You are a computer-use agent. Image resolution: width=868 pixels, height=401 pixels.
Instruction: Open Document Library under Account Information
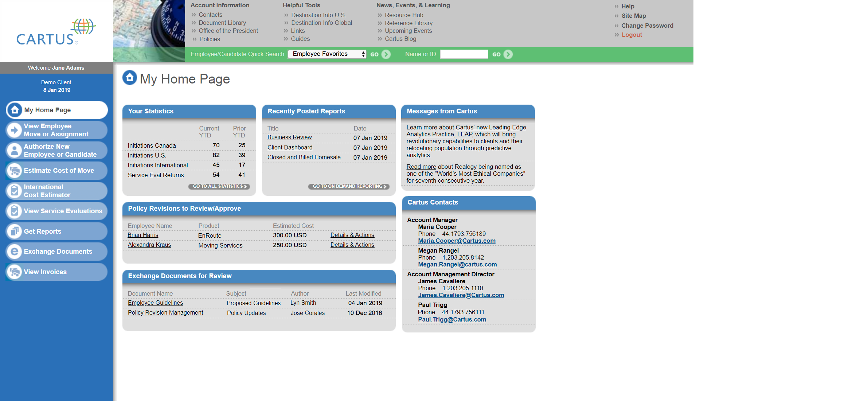(x=222, y=23)
